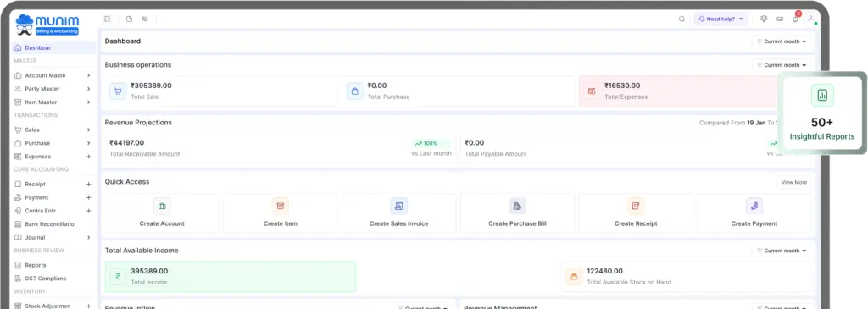Collapse the sidebar using the top toolbar icon
The image size is (868, 309).
coord(108,19)
